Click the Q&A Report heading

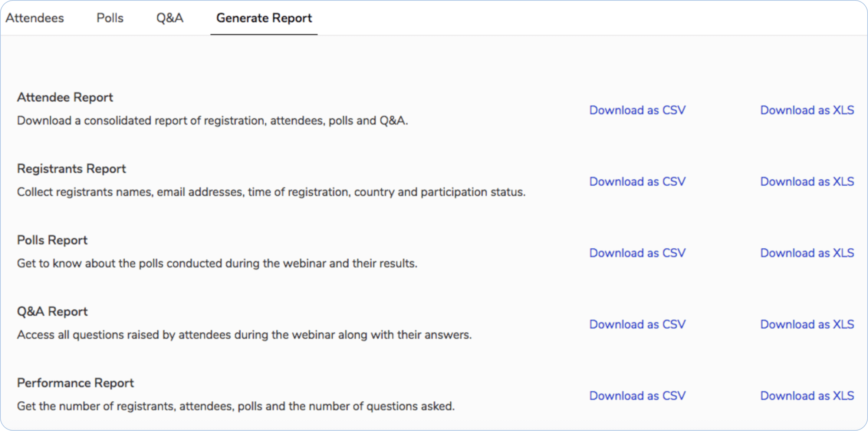[x=52, y=312]
